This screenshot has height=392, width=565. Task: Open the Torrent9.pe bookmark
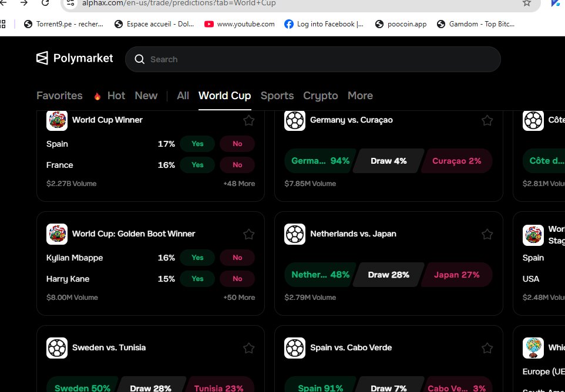(64, 24)
